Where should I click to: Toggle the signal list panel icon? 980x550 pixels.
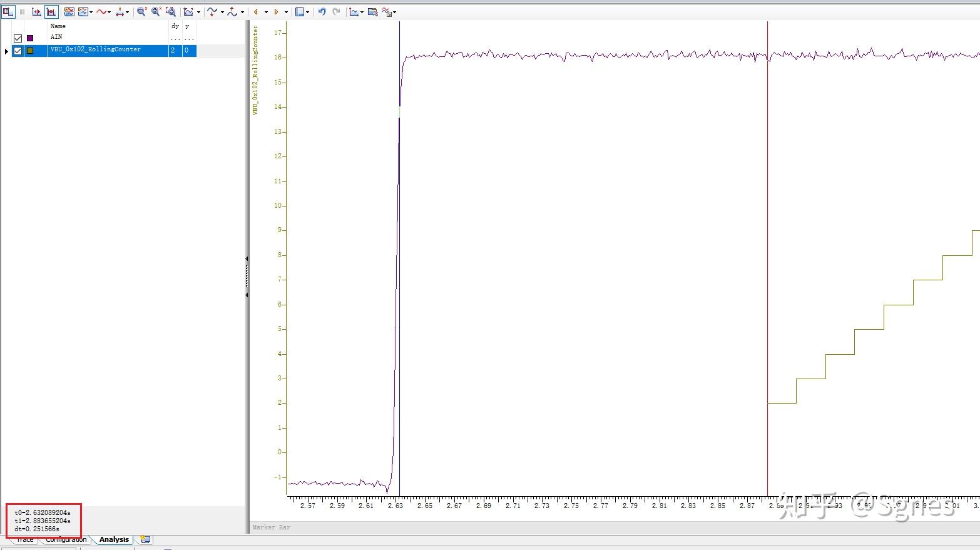click(8, 11)
